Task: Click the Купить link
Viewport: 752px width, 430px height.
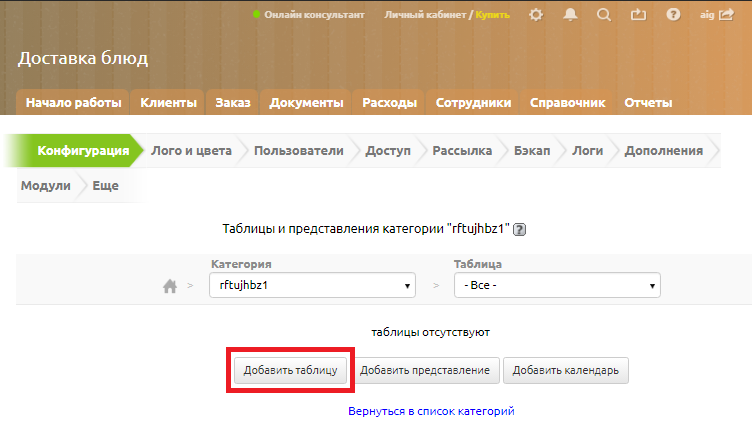Action: click(492, 15)
